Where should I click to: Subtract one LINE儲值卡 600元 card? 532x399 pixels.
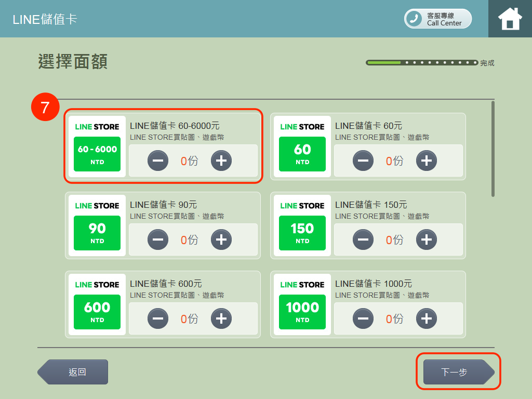[158, 318]
